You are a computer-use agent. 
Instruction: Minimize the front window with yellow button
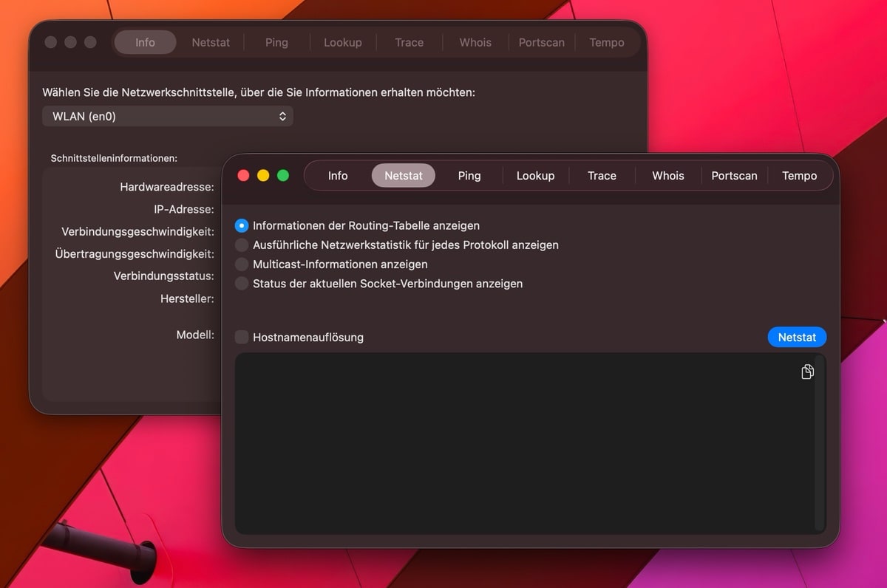click(263, 176)
